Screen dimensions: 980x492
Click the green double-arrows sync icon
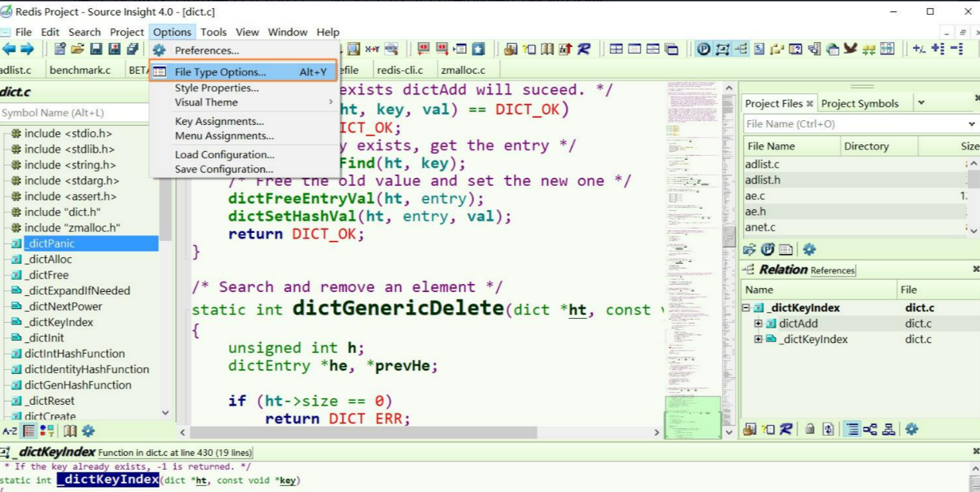click(x=868, y=49)
